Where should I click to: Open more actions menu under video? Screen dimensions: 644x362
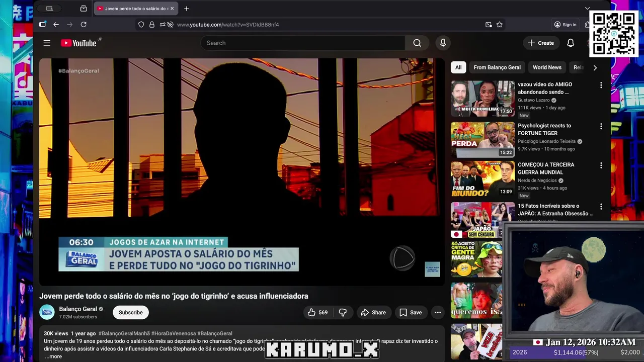pos(438,313)
